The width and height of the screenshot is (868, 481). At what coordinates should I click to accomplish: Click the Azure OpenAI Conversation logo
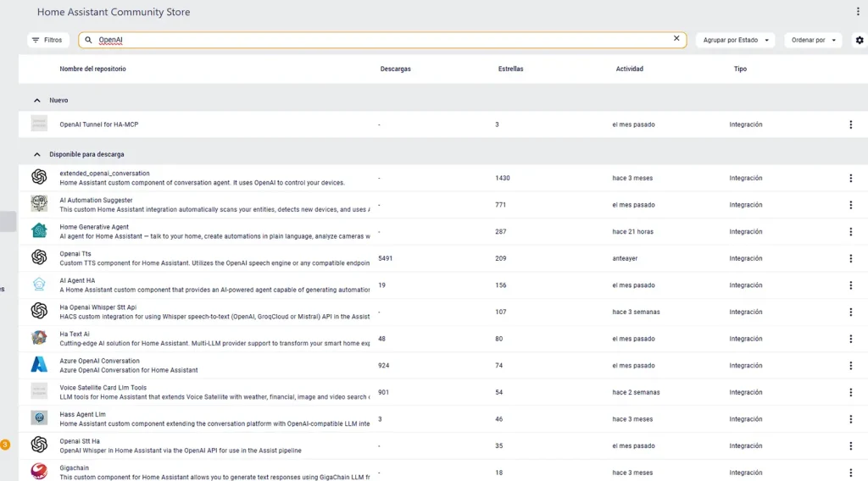(x=39, y=364)
